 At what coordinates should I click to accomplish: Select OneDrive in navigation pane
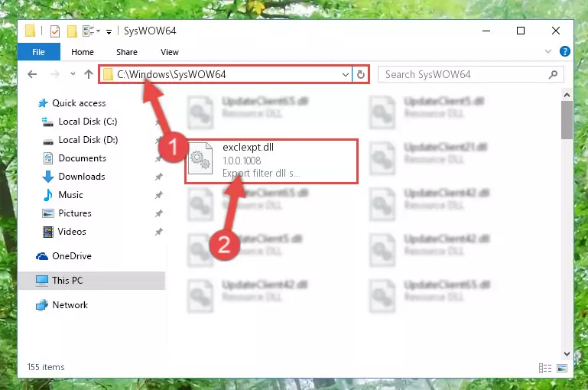[x=72, y=256]
